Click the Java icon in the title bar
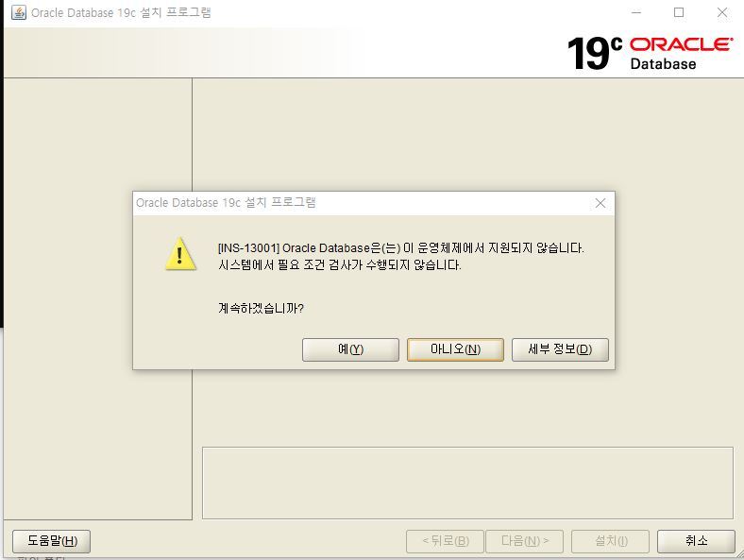This screenshot has height=560, width=744. (19, 12)
